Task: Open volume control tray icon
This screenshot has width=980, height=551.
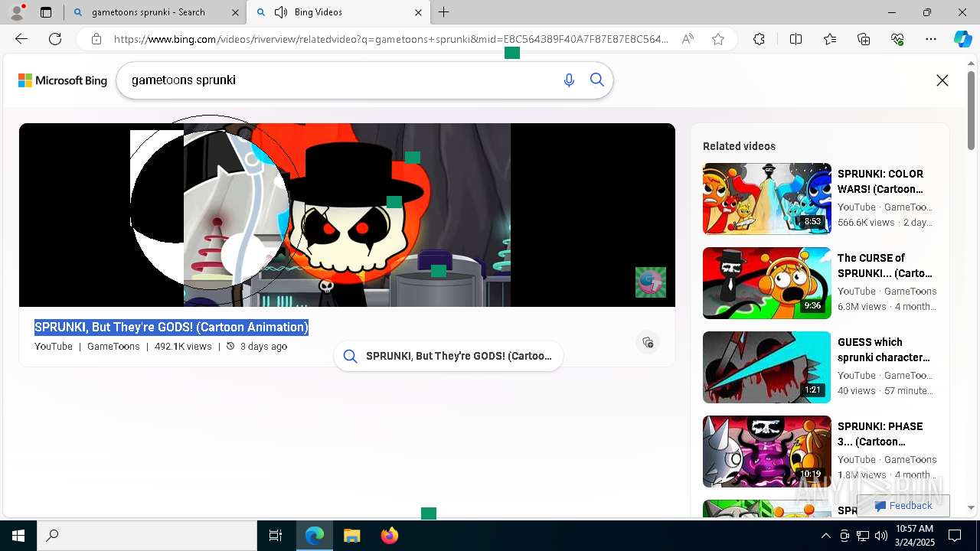Action: click(881, 536)
